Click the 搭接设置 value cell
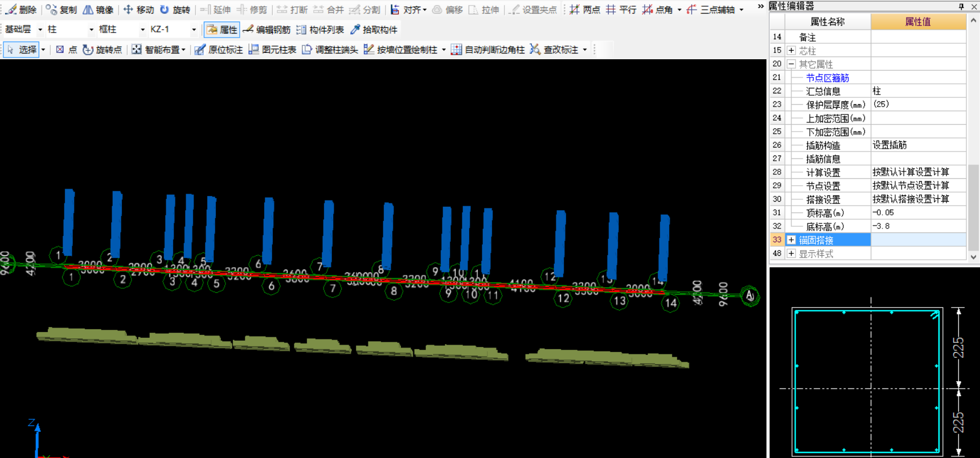The width and height of the screenshot is (980, 458). [918, 199]
